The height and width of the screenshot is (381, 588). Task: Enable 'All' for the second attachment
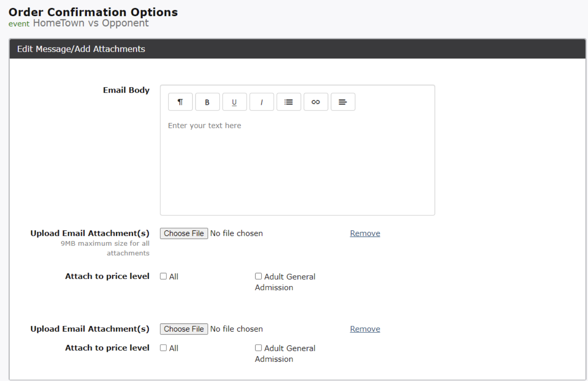tap(163, 348)
